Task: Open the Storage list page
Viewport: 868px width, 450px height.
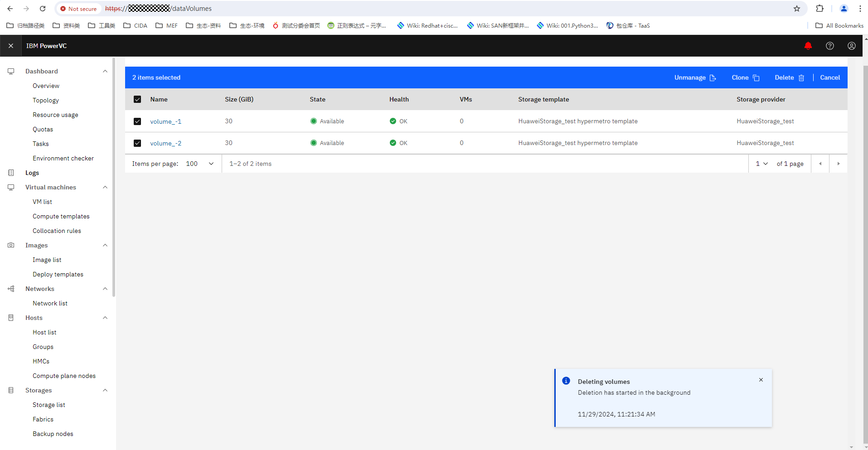Action: coord(49,405)
